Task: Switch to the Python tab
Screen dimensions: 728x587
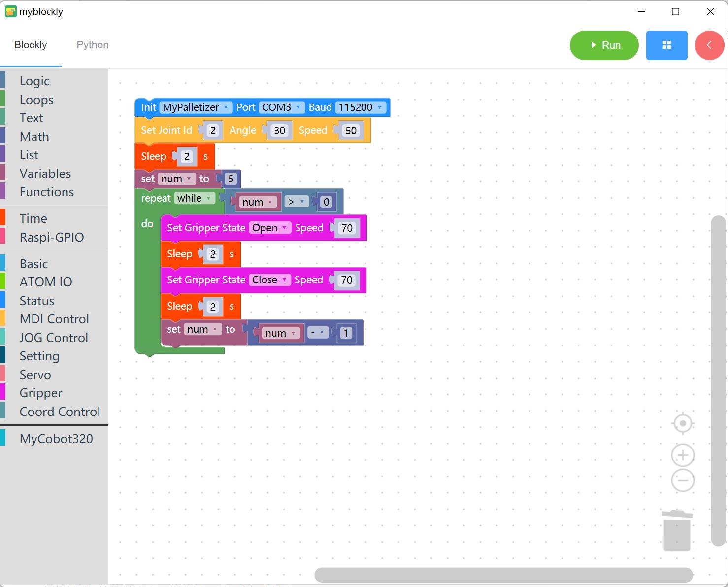Action: (x=93, y=45)
